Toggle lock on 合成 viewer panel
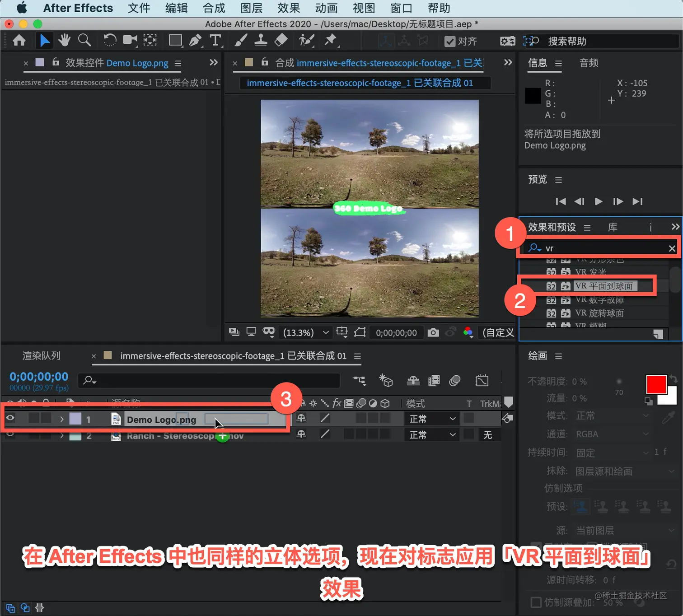 [x=265, y=62]
